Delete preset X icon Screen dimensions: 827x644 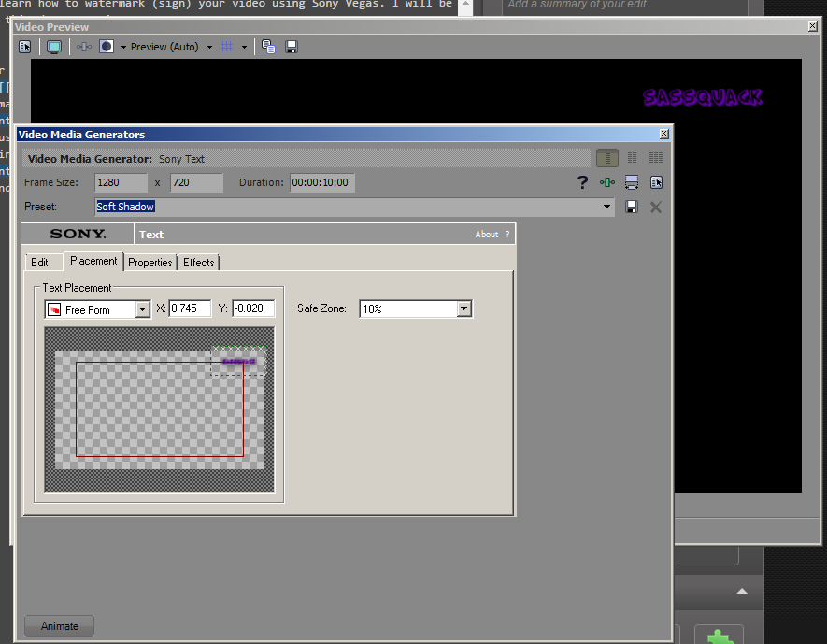coord(656,208)
